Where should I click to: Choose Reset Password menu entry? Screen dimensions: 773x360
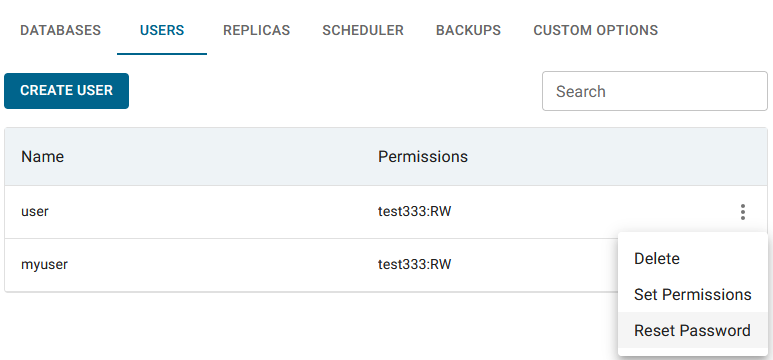[x=693, y=330]
